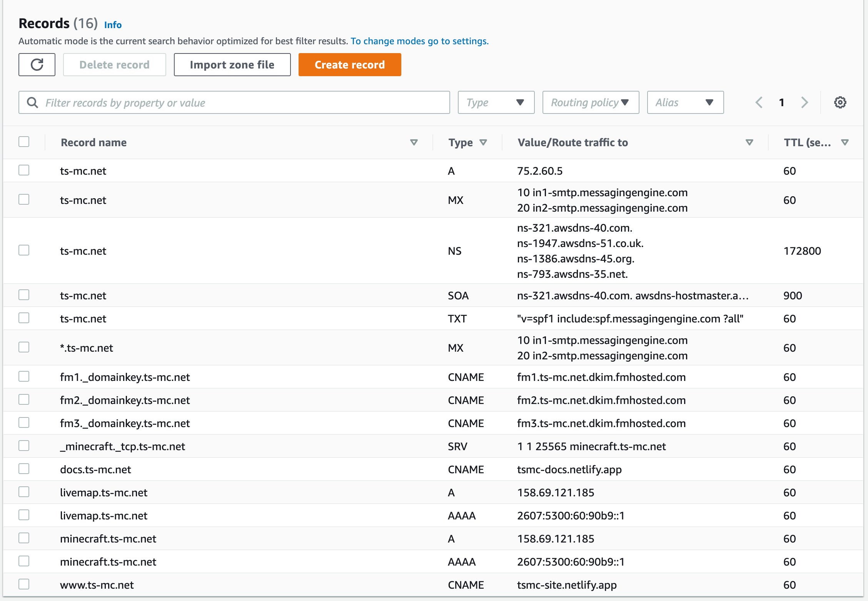Open the Alias filter dropdown

pos(685,102)
